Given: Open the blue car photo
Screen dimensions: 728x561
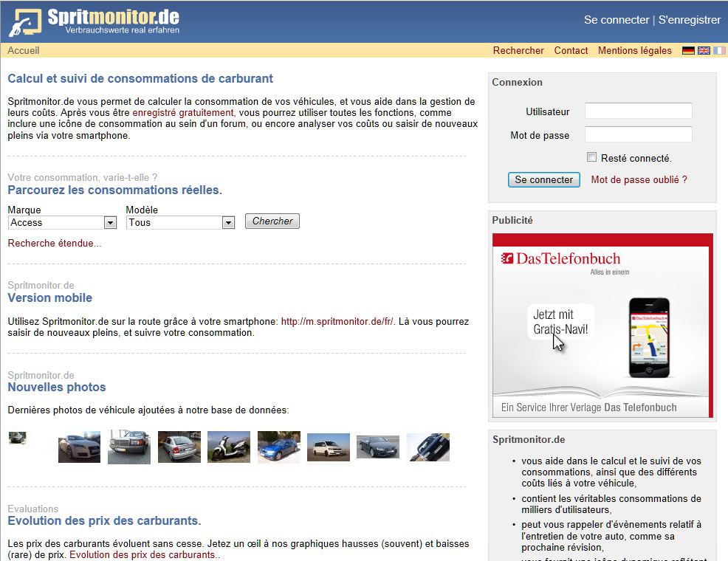Looking at the screenshot, I should [x=279, y=447].
